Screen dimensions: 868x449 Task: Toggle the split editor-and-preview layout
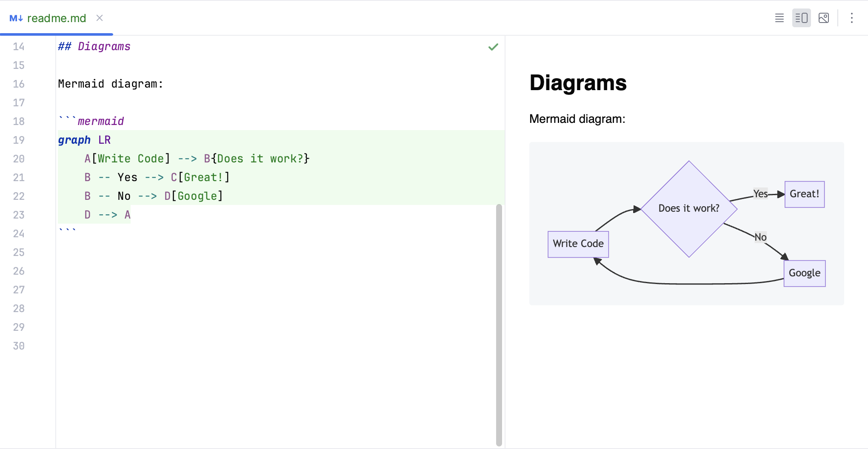click(801, 18)
